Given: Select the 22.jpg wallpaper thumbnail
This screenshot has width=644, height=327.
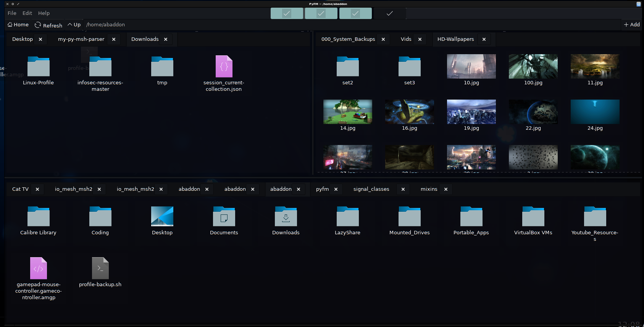Looking at the screenshot, I should click(533, 112).
